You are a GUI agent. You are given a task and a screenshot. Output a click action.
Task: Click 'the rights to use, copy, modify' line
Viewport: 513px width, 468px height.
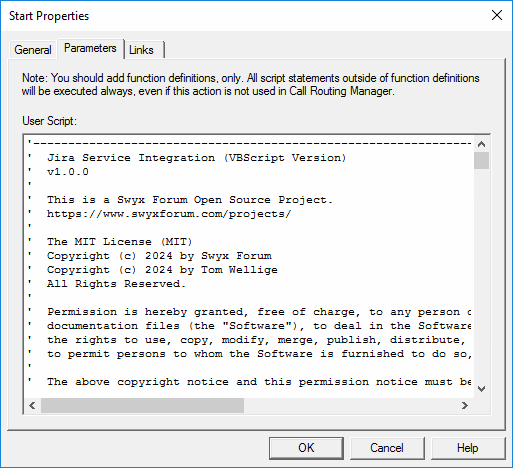click(256, 340)
